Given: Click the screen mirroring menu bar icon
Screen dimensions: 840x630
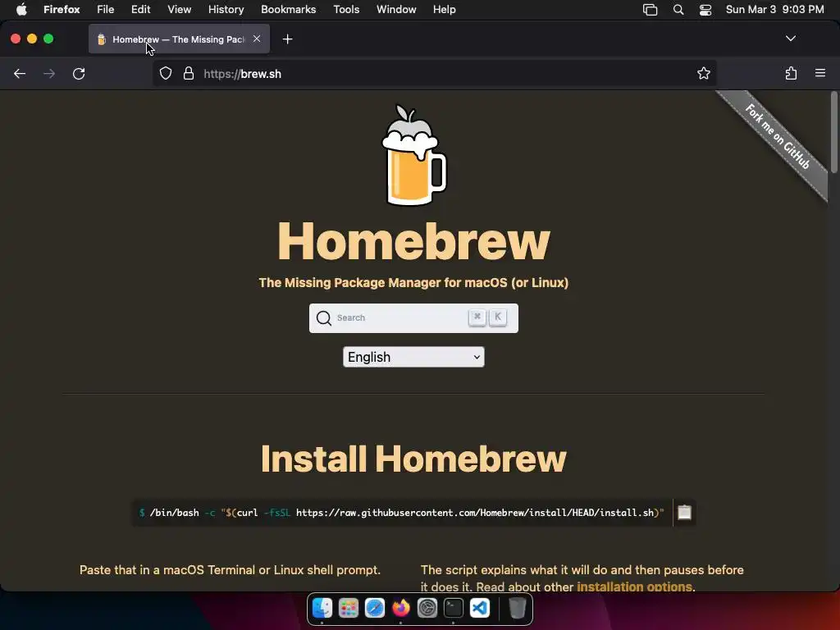Looking at the screenshot, I should coord(650,10).
